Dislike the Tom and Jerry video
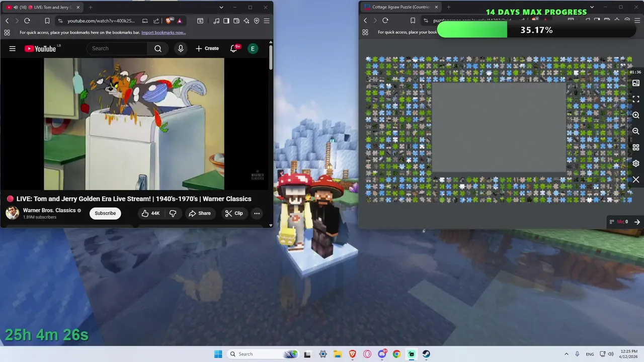Viewport: 644px width, 362px height. pyautogui.click(x=173, y=213)
